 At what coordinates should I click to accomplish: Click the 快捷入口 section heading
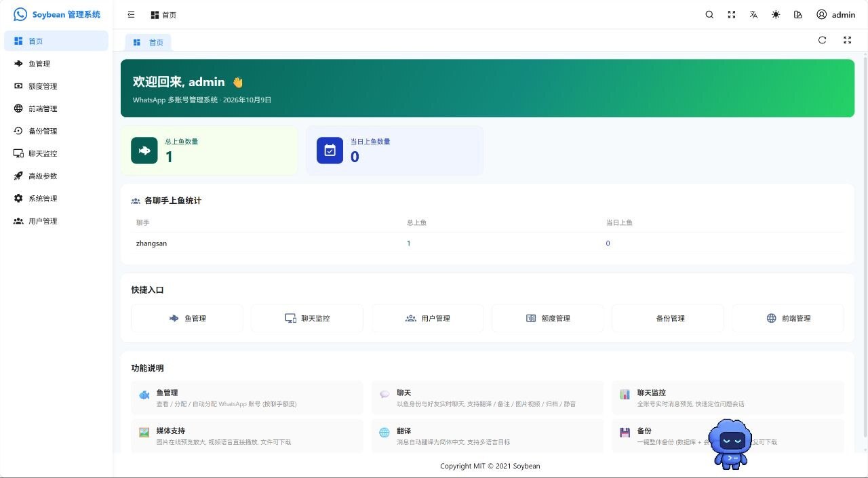pos(148,290)
